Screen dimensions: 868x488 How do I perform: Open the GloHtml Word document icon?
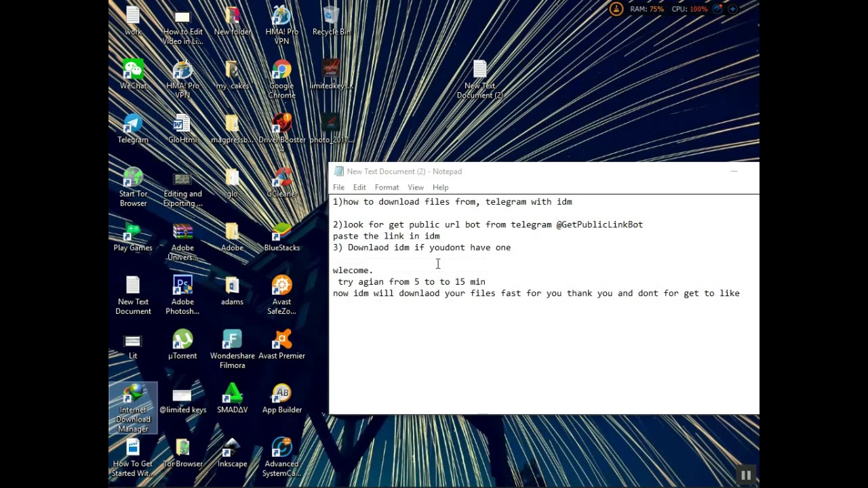(182, 129)
